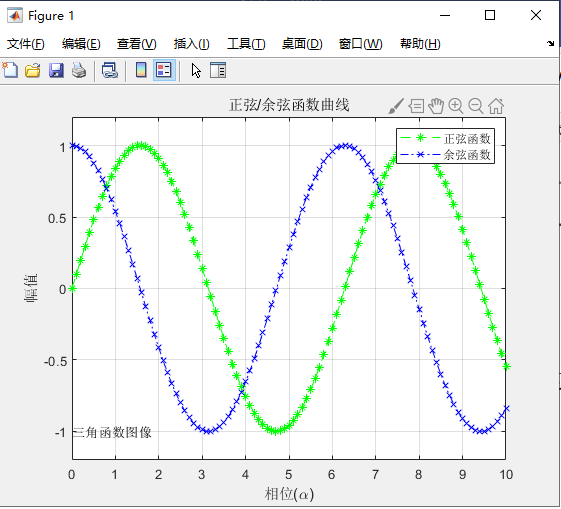Click the y-axis tick label 0.5

tap(57, 218)
